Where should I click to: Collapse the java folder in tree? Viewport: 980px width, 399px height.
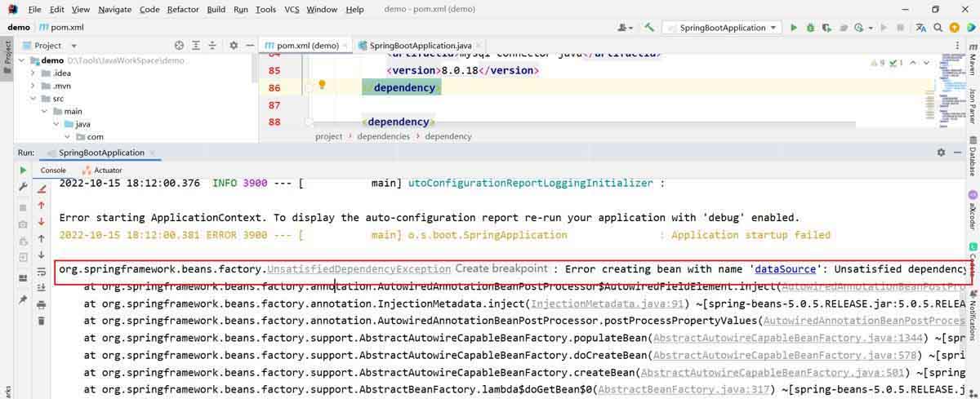coord(56,124)
